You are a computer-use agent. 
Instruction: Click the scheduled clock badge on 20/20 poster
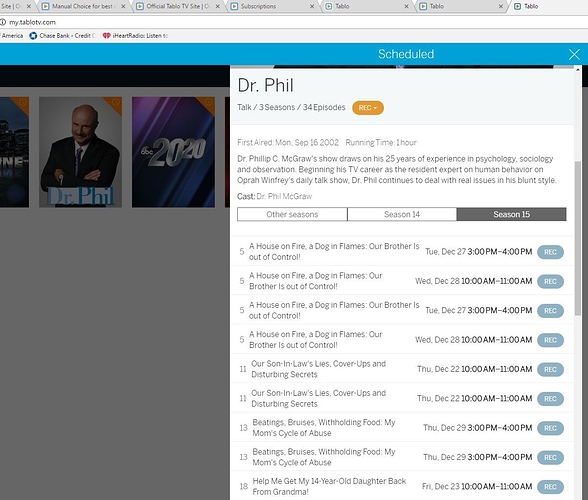tap(209, 102)
